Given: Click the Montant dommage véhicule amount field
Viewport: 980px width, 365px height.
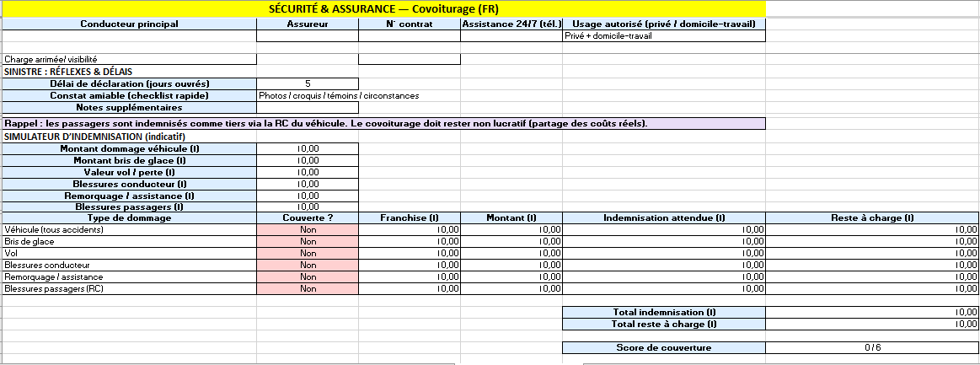Looking at the screenshot, I should pyautogui.click(x=308, y=148).
